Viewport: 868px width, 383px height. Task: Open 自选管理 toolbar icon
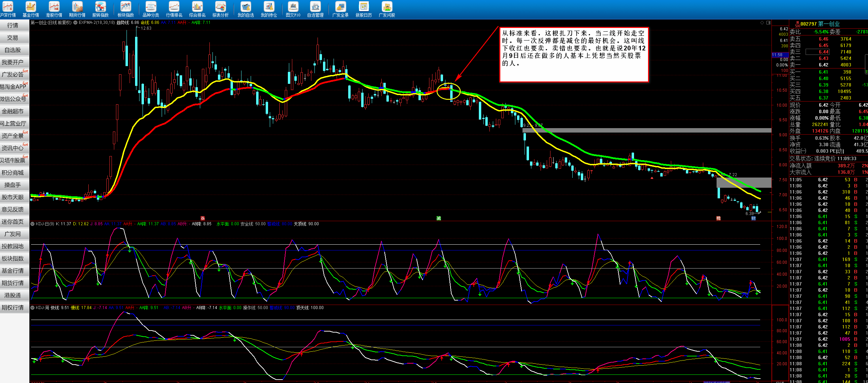315,9
